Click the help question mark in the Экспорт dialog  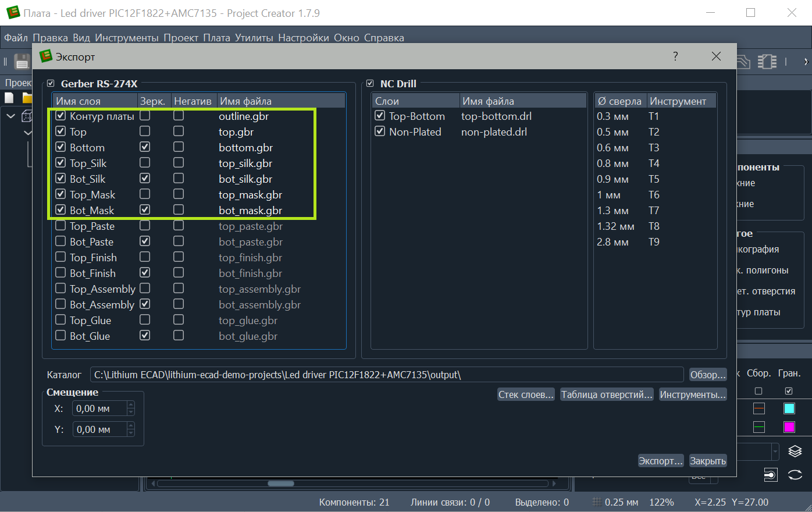coord(675,56)
